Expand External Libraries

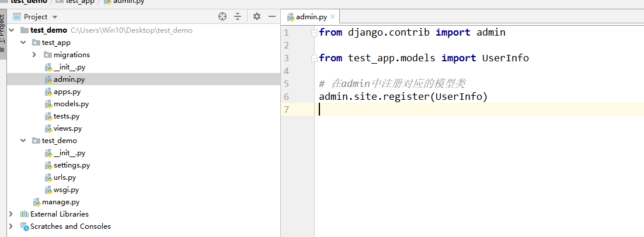tap(11, 214)
